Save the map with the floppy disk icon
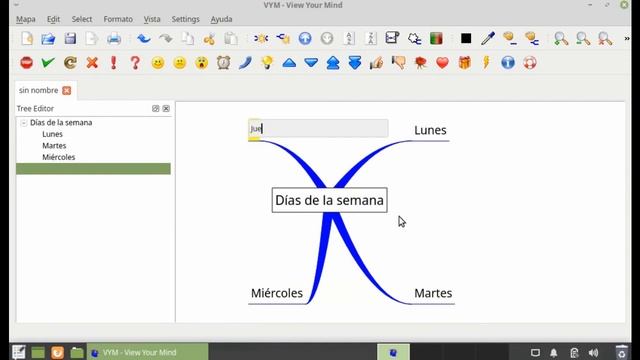 point(70,38)
